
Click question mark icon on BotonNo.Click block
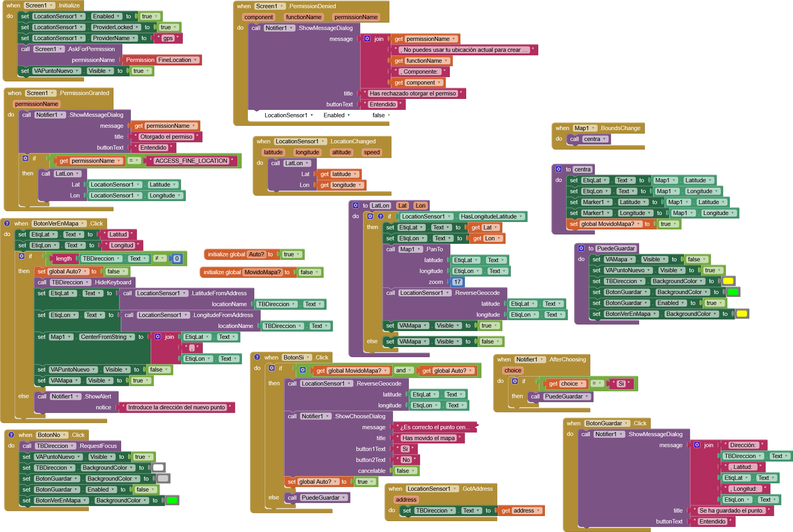tap(11, 435)
